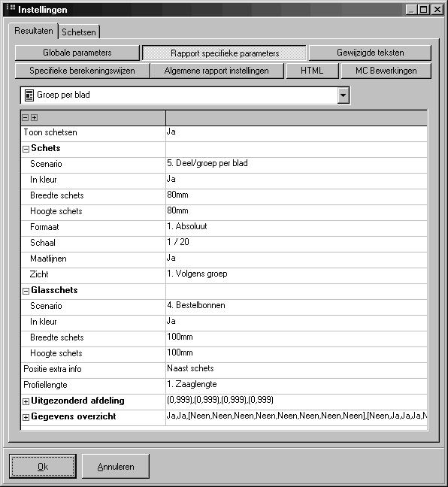Open the HTML settings button
Image resolution: width=448 pixels, height=487 pixels.
point(312,71)
